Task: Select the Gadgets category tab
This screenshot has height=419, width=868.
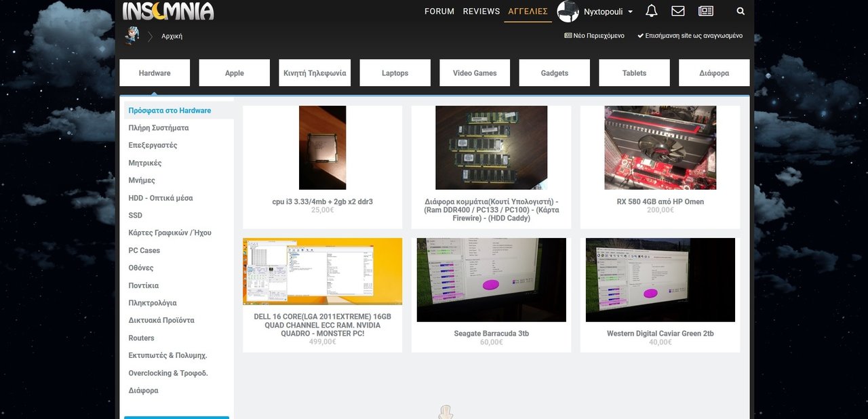Action: click(x=554, y=73)
